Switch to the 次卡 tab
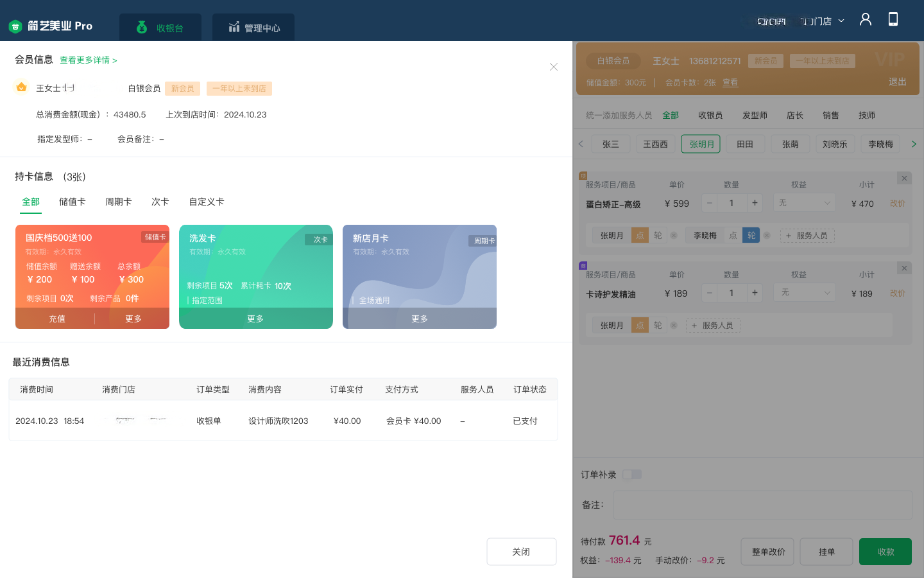924x578 pixels. point(160,202)
